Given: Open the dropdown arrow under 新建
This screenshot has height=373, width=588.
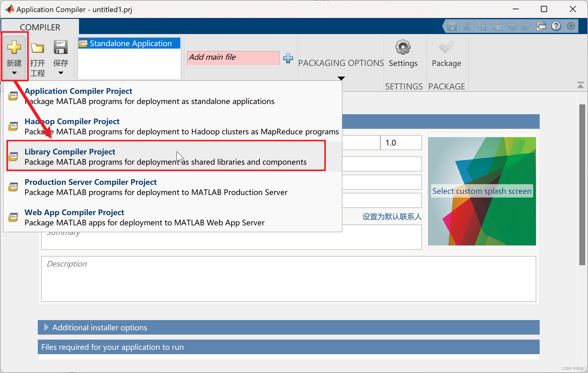Looking at the screenshot, I should [x=14, y=73].
